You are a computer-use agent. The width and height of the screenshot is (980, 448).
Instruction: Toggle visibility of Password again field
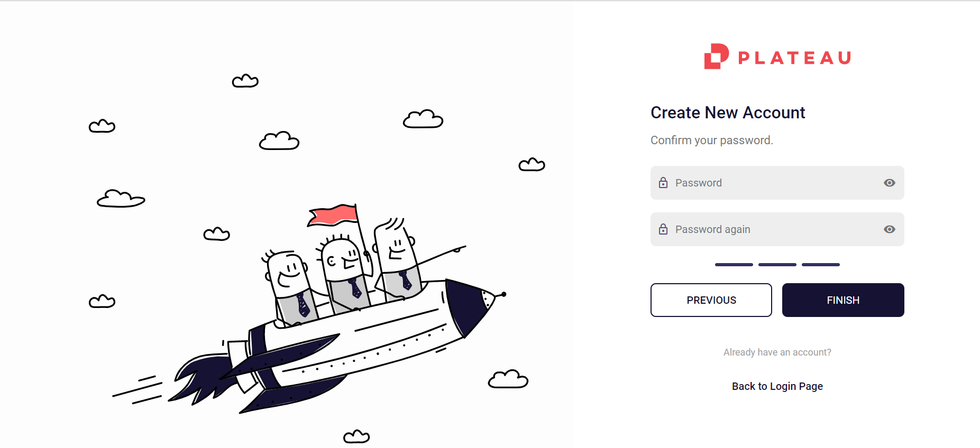point(890,229)
